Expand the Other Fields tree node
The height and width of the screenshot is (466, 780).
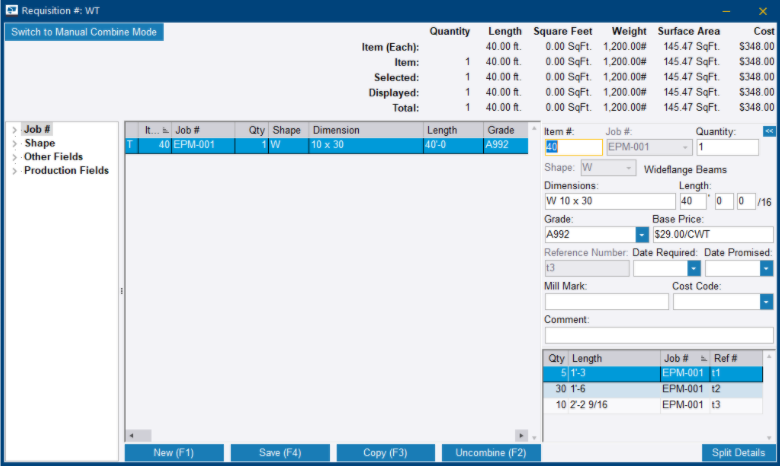tap(14, 157)
